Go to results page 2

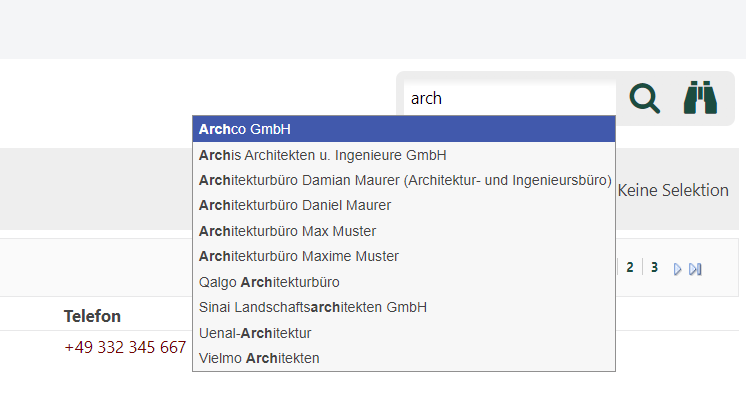tap(630, 267)
